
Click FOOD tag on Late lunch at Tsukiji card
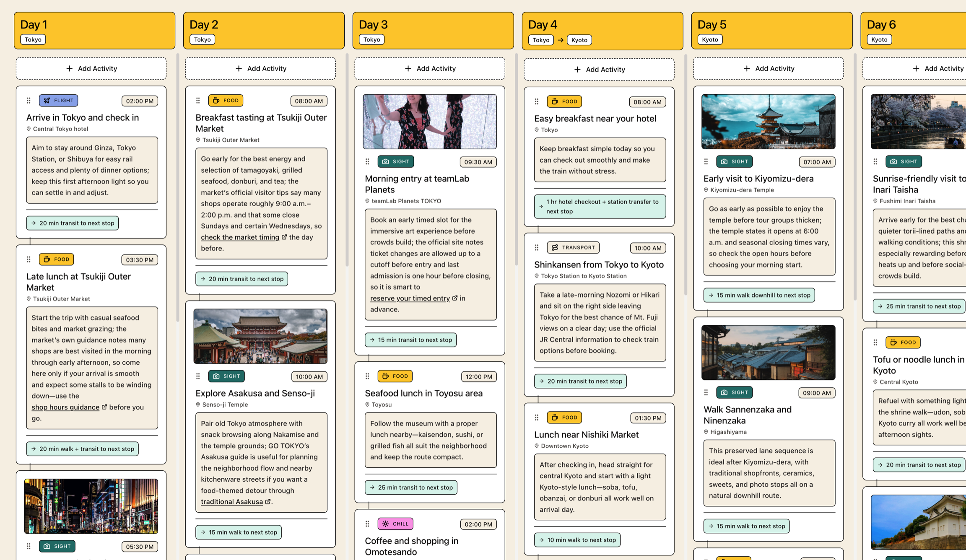click(56, 259)
